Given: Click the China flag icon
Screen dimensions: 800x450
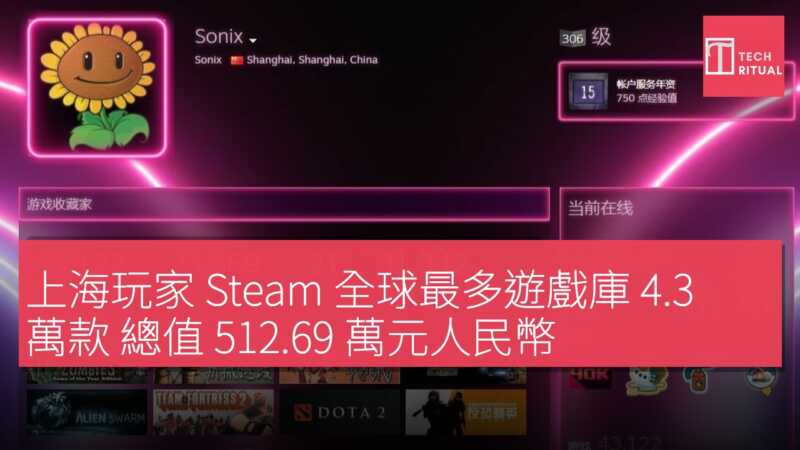Looking at the screenshot, I should coord(236,60).
